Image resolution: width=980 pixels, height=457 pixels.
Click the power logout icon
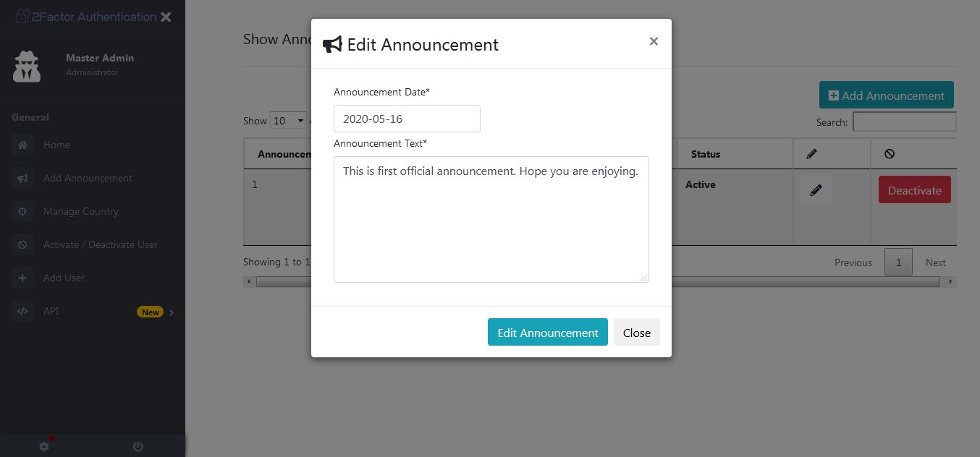coord(138,447)
